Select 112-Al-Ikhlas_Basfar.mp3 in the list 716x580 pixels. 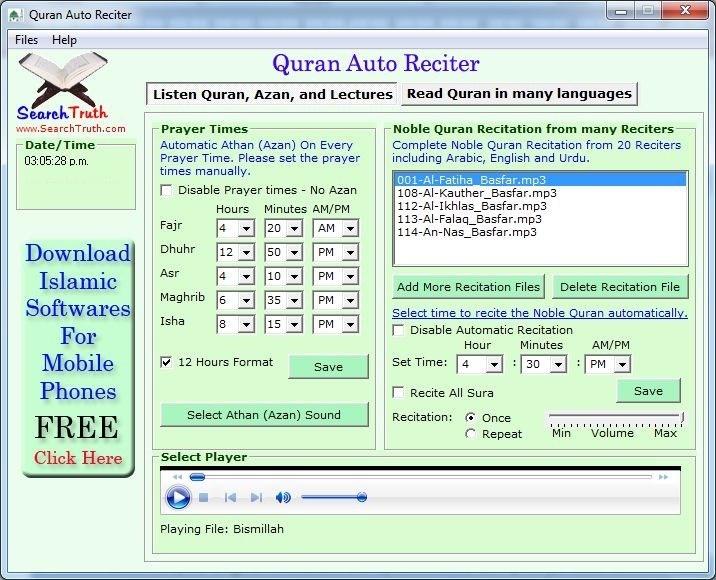click(540, 206)
